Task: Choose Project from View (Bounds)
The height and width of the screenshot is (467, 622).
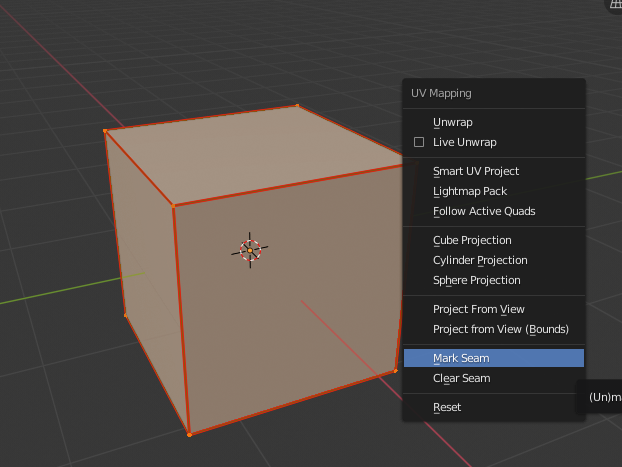Action: pos(493,329)
